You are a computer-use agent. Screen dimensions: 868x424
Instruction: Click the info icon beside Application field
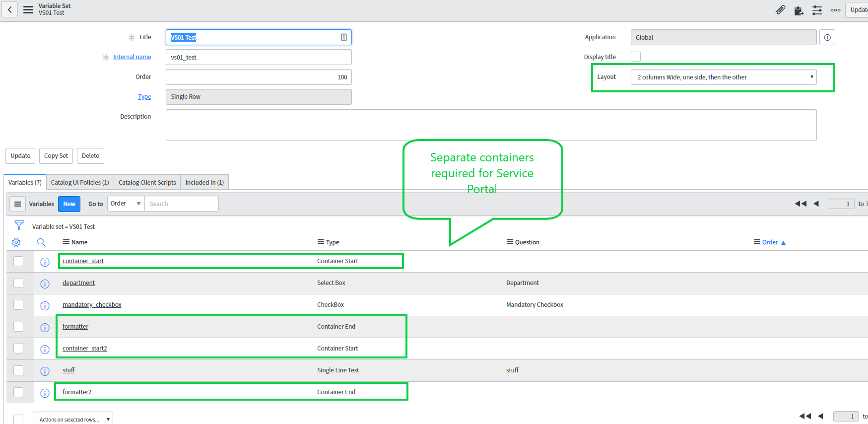tap(827, 37)
